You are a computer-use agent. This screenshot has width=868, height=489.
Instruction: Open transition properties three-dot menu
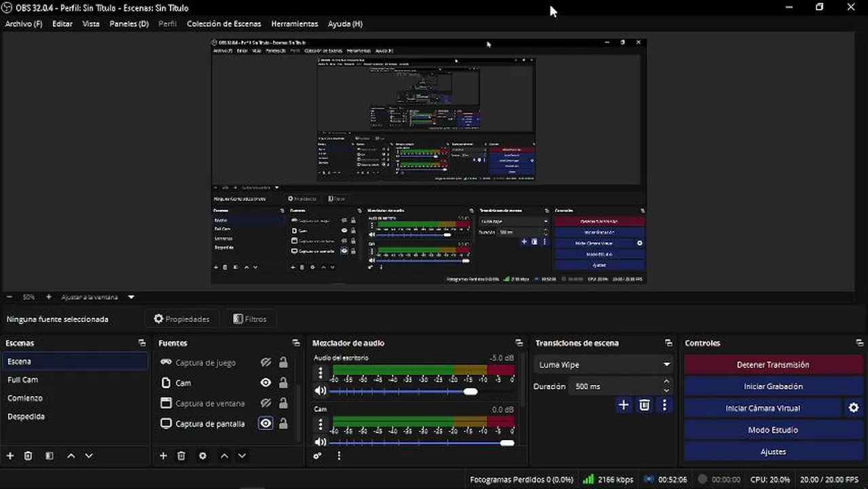[x=664, y=405]
